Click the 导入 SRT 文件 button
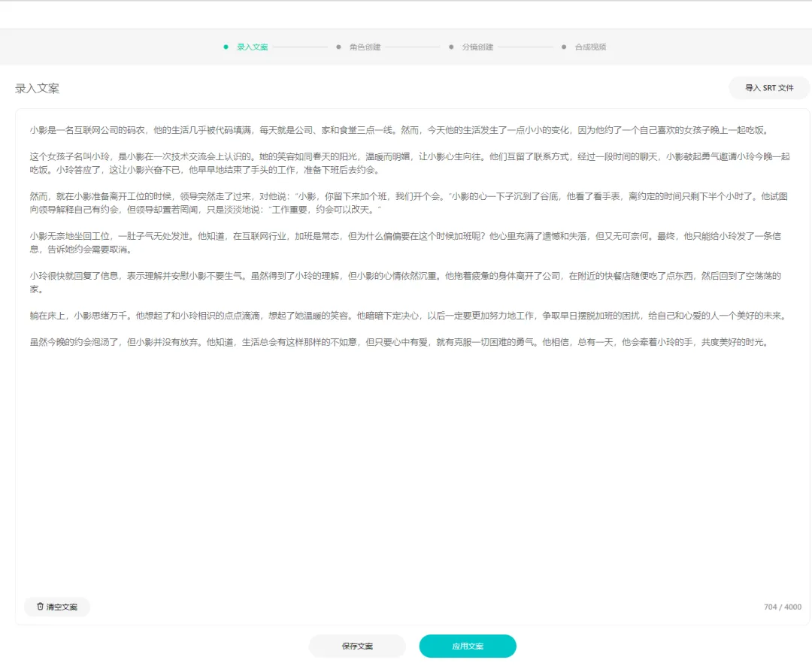812x666 pixels. [x=769, y=88]
